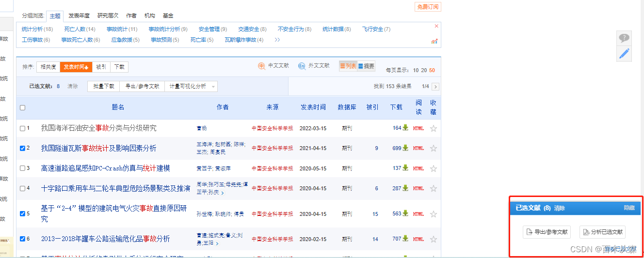
Task: Expand author list for 罐车公路运输 row
Action: 217,243
